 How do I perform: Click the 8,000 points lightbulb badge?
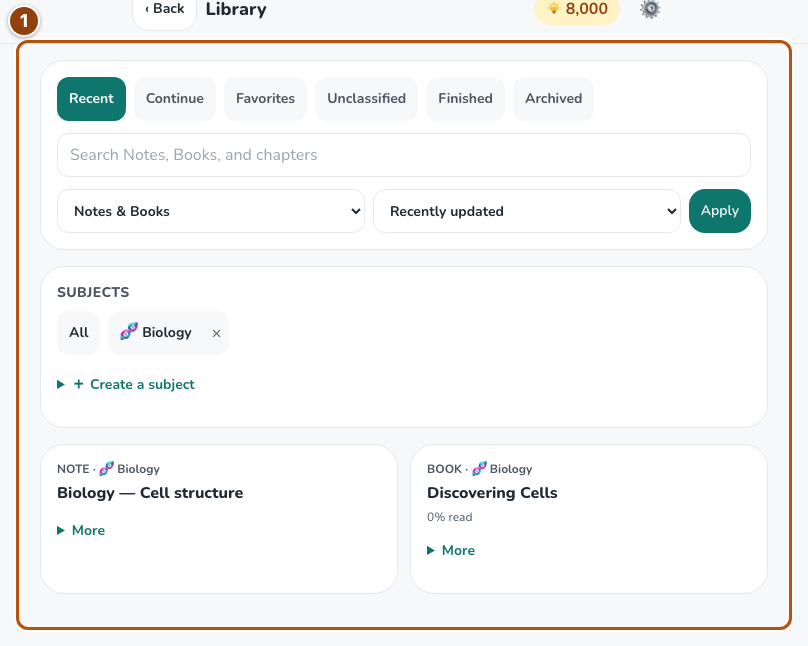point(577,9)
